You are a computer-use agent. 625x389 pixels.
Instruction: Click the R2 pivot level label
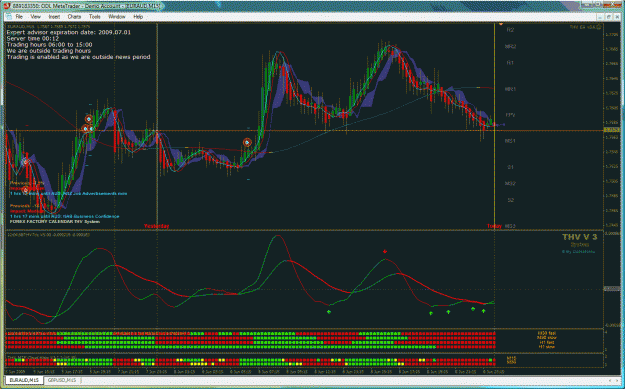coord(510,30)
